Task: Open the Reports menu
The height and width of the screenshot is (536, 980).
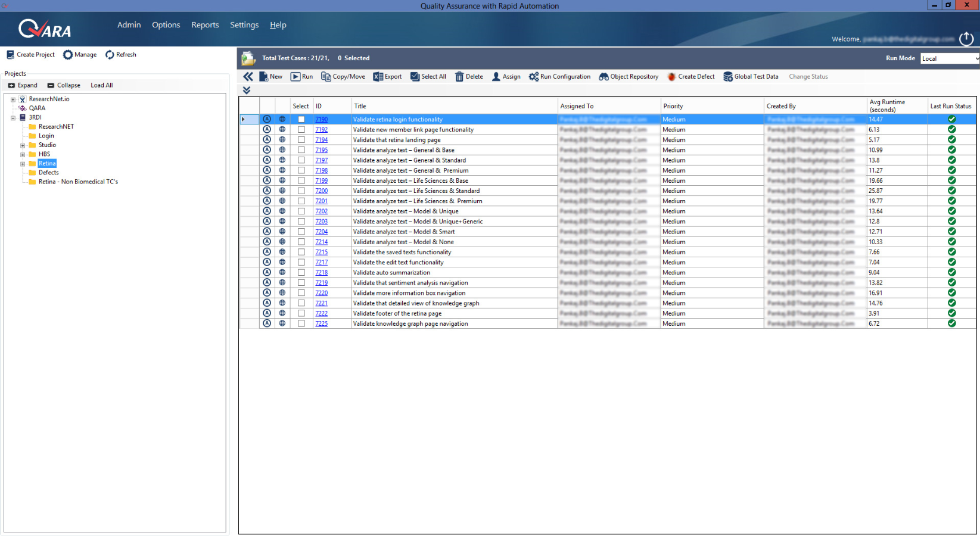Action: [x=205, y=25]
